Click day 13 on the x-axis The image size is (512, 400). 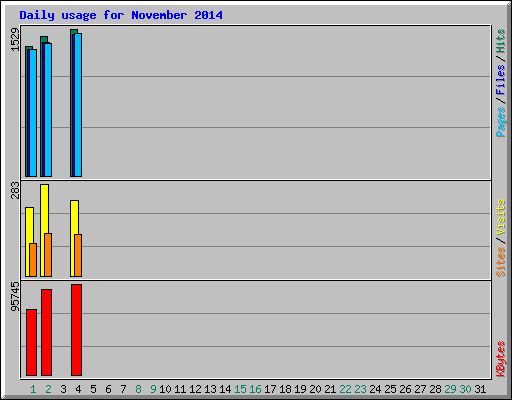point(210,389)
